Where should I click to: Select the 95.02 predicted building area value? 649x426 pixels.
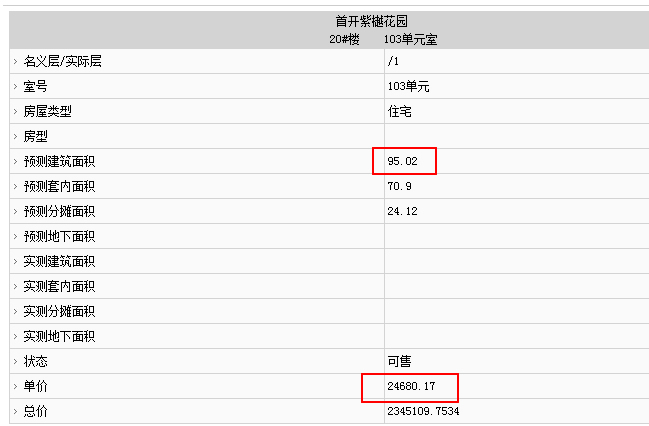(x=402, y=161)
